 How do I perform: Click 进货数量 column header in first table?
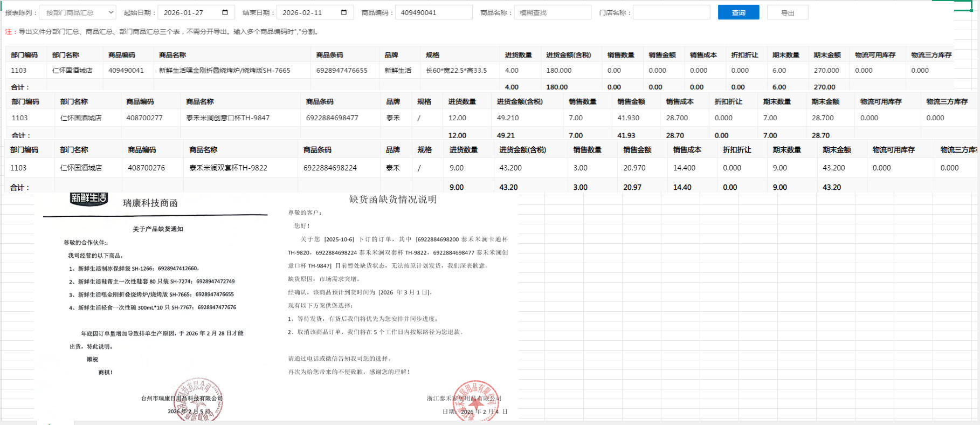(x=518, y=55)
